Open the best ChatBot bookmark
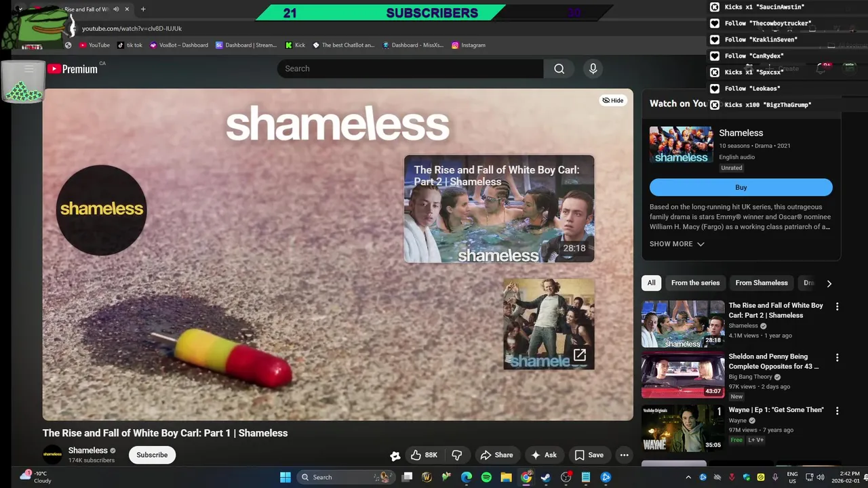Viewport: 868px width, 488px height. [344, 45]
